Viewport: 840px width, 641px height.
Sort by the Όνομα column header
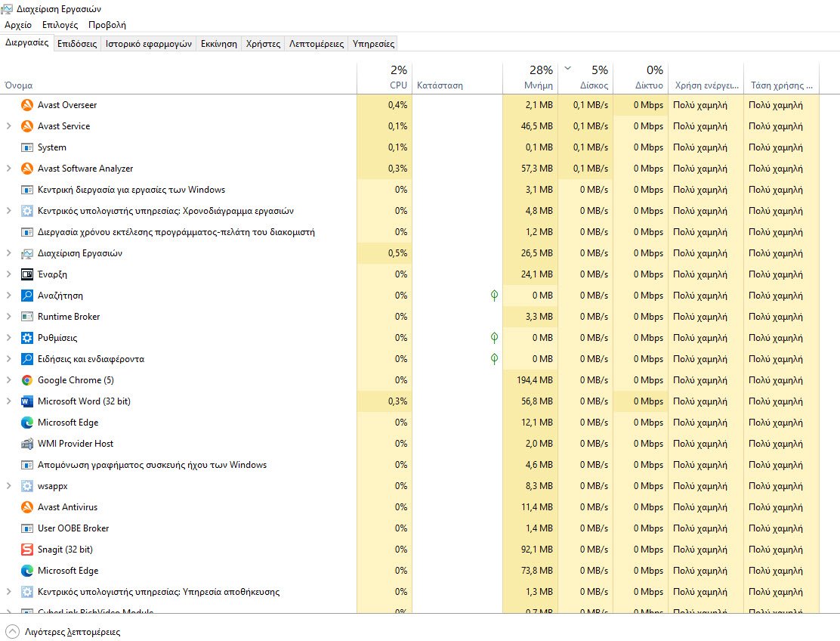point(178,78)
